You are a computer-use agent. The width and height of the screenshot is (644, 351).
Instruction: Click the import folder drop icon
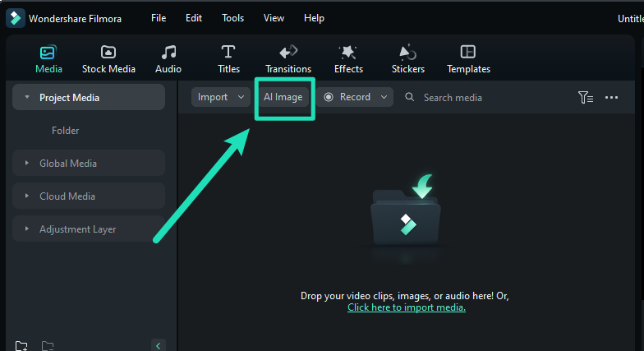pyautogui.click(x=406, y=210)
